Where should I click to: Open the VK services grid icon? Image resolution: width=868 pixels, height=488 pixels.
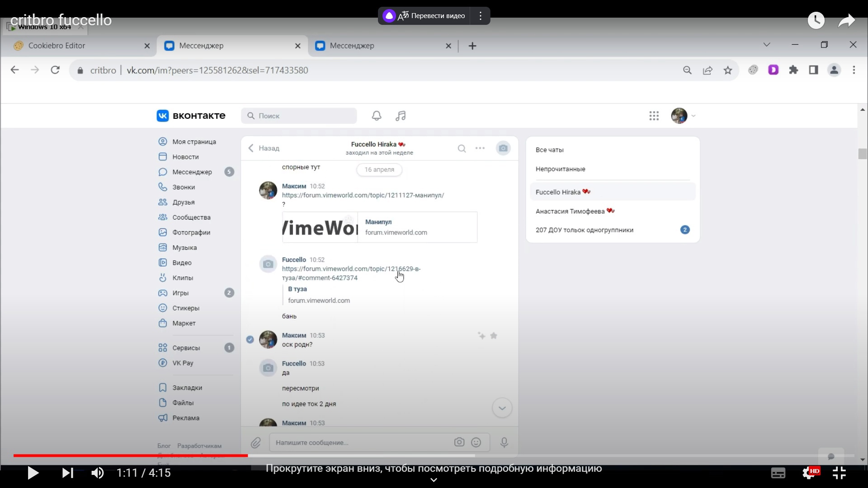click(x=654, y=116)
